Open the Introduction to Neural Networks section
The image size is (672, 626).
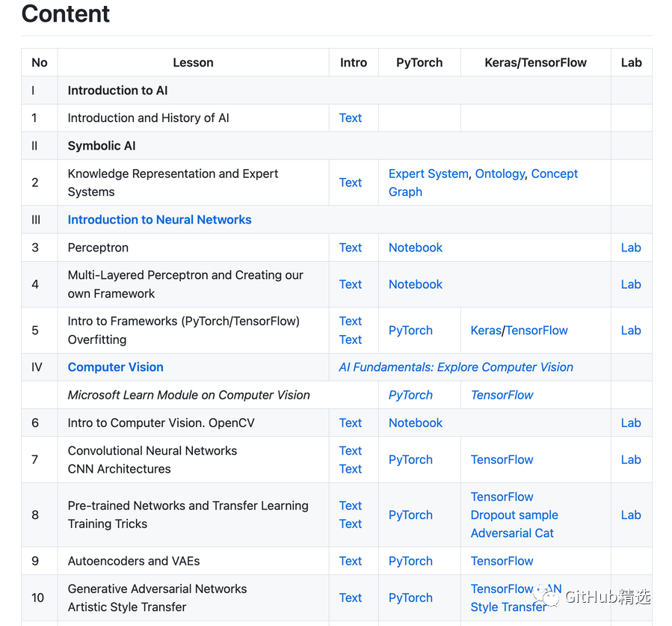click(x=159, y=220)
